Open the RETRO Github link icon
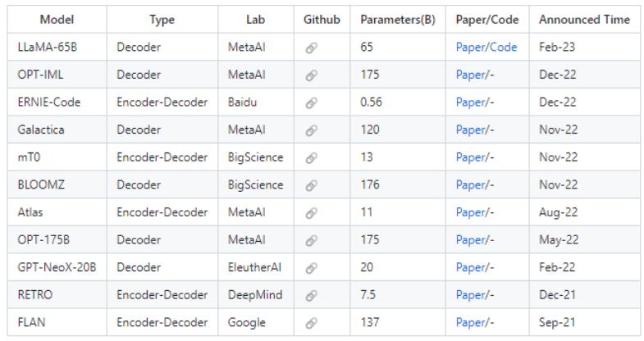The width and height of the screenshot is (644, 341). (311, 295)
